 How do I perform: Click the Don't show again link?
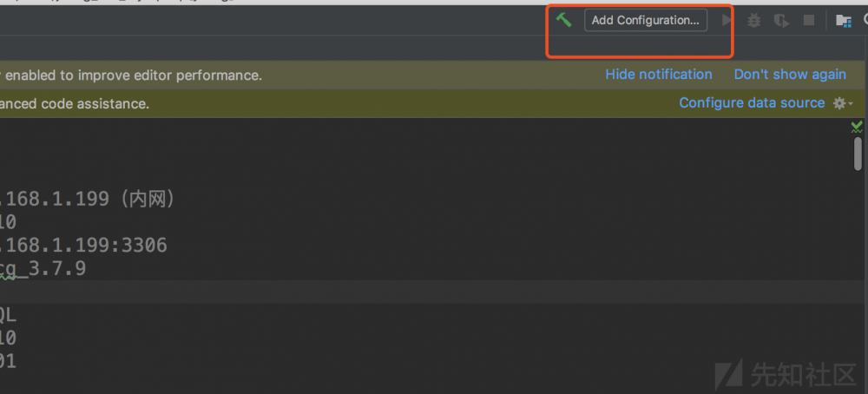(x=790, y=75)
